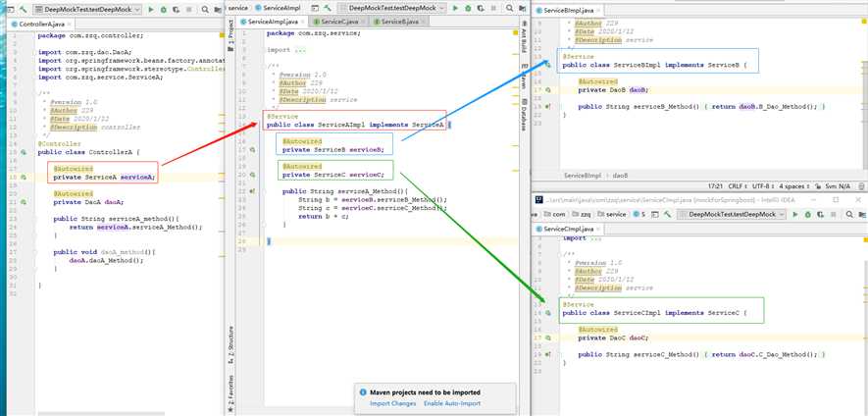Click the Import Changes link
This screenshot has height=416, width=868.
tap(391, 403)
